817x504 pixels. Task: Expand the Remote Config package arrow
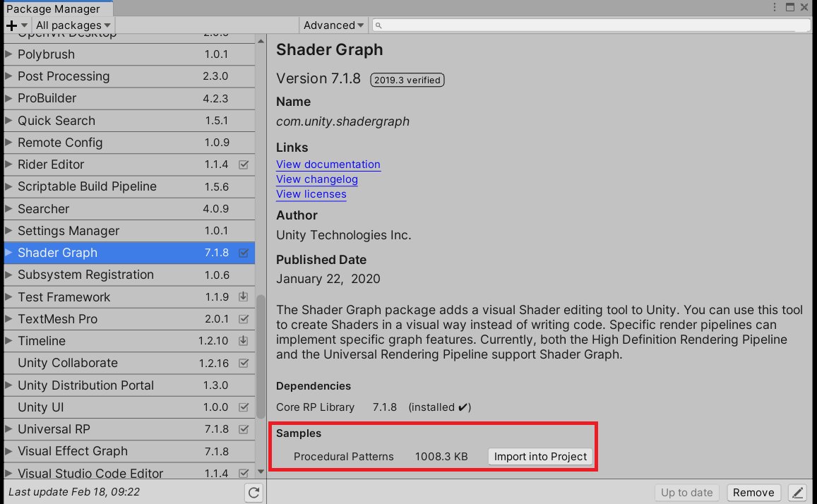tap(8, 142)
